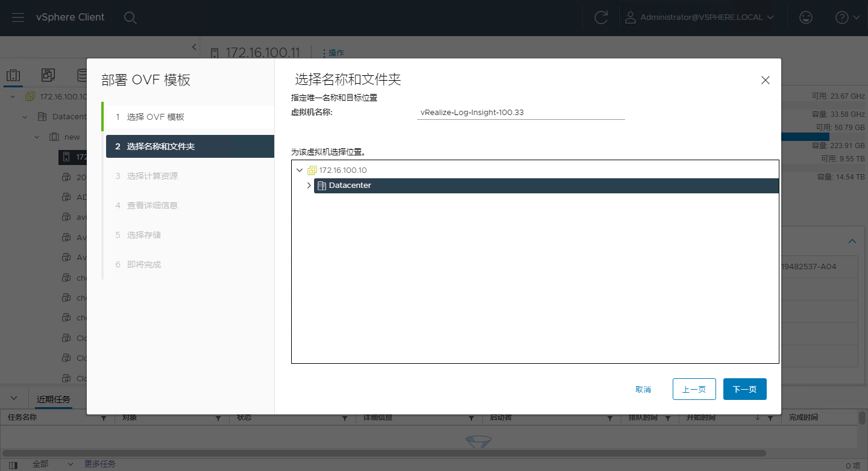Select Datacenter in location tree

tap(350, 186)
